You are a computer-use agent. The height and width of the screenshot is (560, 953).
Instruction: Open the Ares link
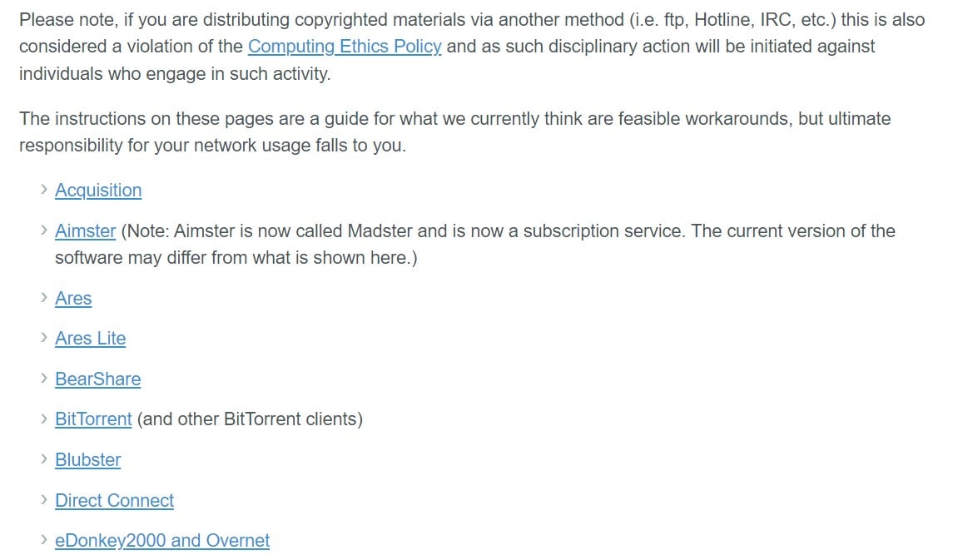73,298
